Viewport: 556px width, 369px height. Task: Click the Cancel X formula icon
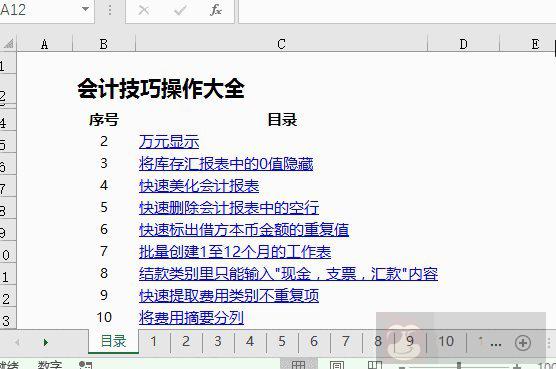(144, 10)
